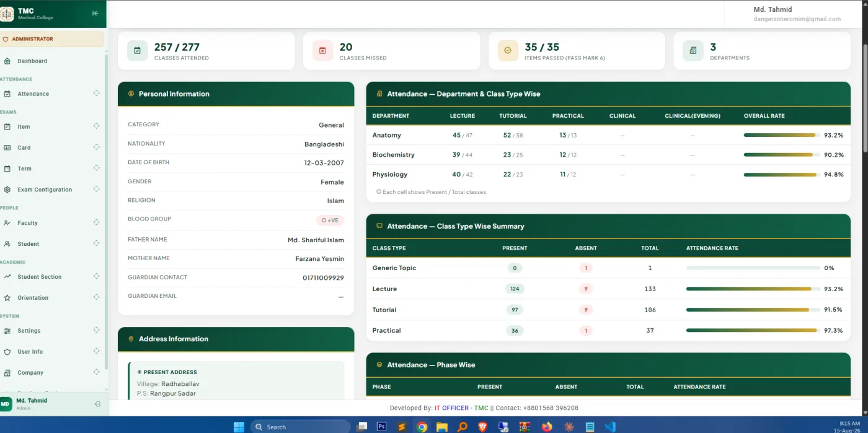Open Visual Studio Code from the taskbar

(609, 426)
